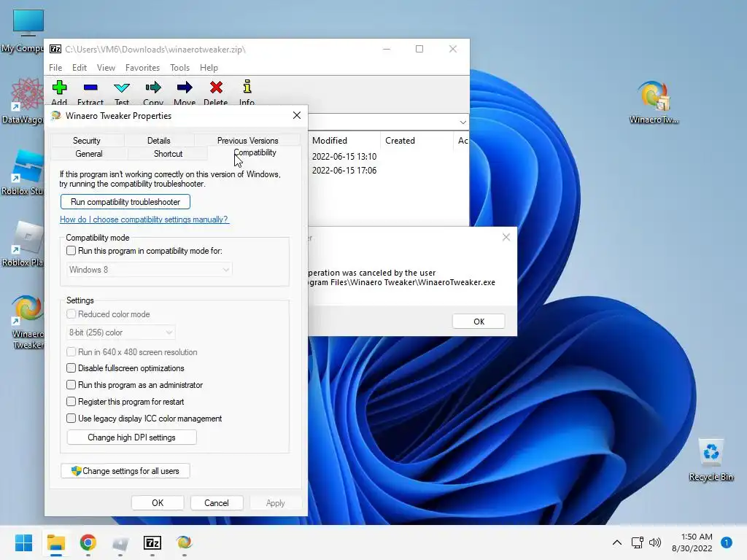747x560 pixels.
Task: Open the Help menu in 7-Zip
Action: point(209,68)
